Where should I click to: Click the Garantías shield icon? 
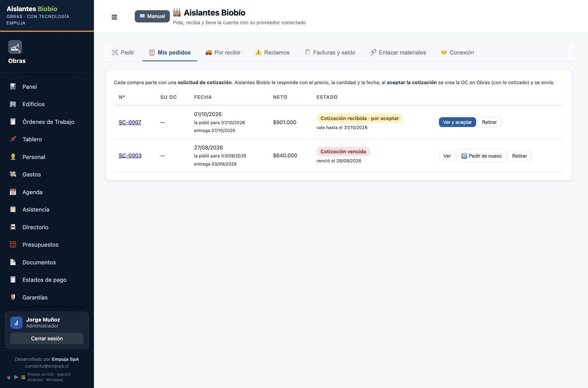tap(13, 297)
